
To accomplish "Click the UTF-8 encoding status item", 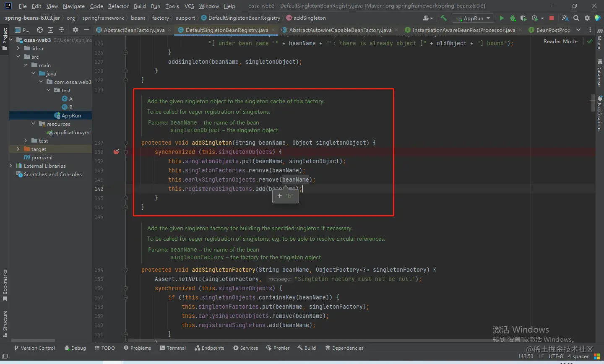I will [555, 356].
